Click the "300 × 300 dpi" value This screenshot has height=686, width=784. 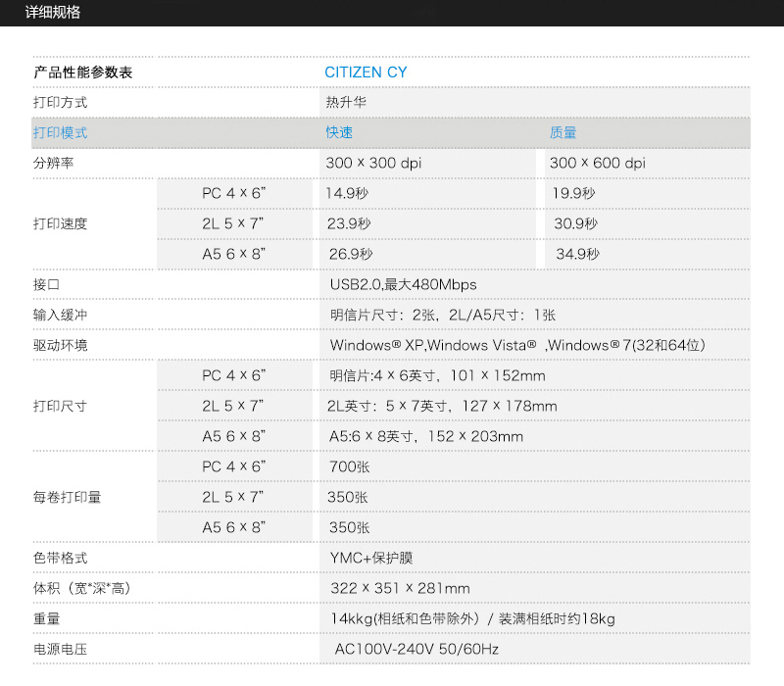click(x=374, y=163)
